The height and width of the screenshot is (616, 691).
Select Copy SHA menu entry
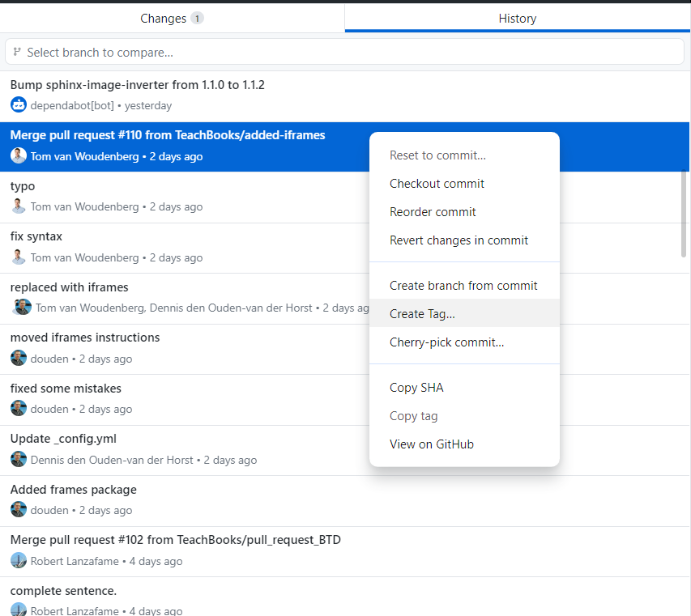click(416, 388)
